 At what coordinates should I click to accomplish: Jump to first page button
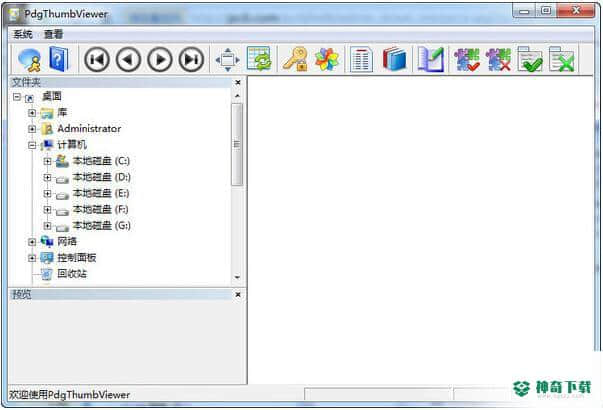[97, 59]
